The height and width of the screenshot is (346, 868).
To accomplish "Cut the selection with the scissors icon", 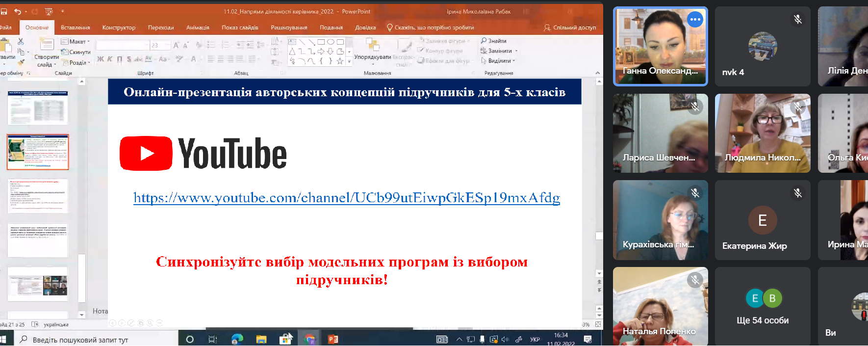I will tap(21, 42).
